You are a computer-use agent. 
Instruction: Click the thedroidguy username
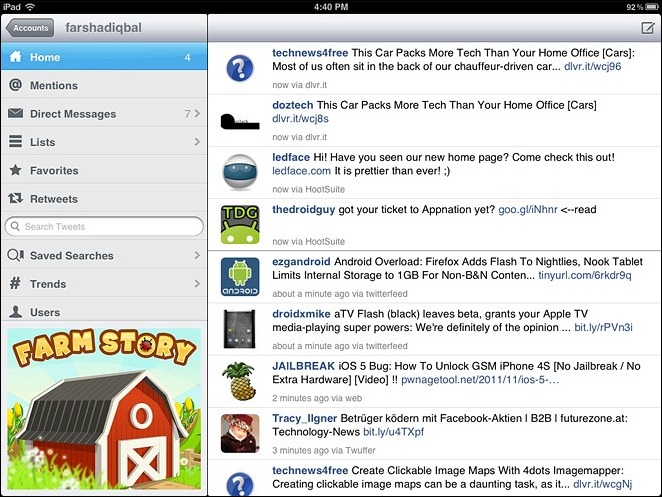click(x=304, y=210)
